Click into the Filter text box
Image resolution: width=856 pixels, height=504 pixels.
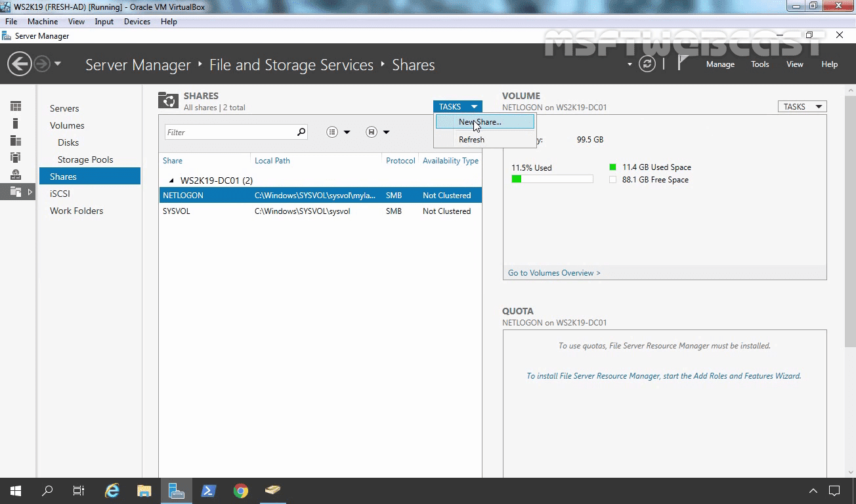pos(230,132)
